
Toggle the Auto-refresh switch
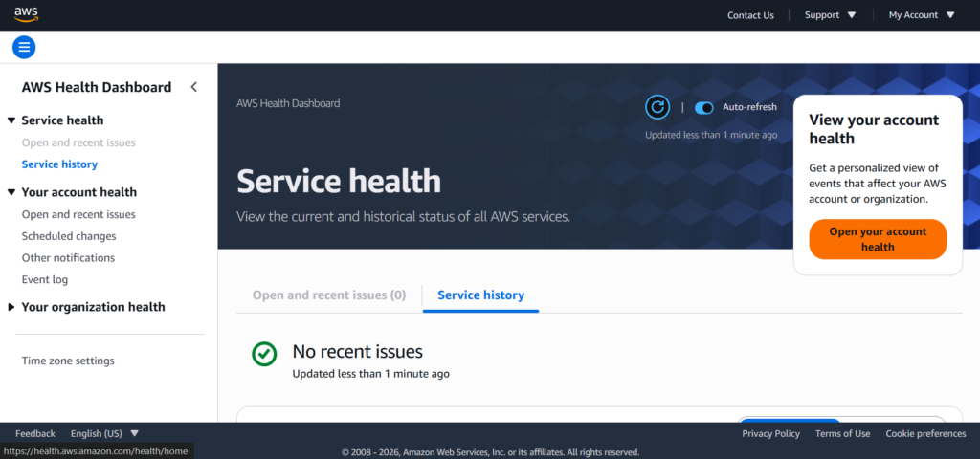click(x=704, y=108)
